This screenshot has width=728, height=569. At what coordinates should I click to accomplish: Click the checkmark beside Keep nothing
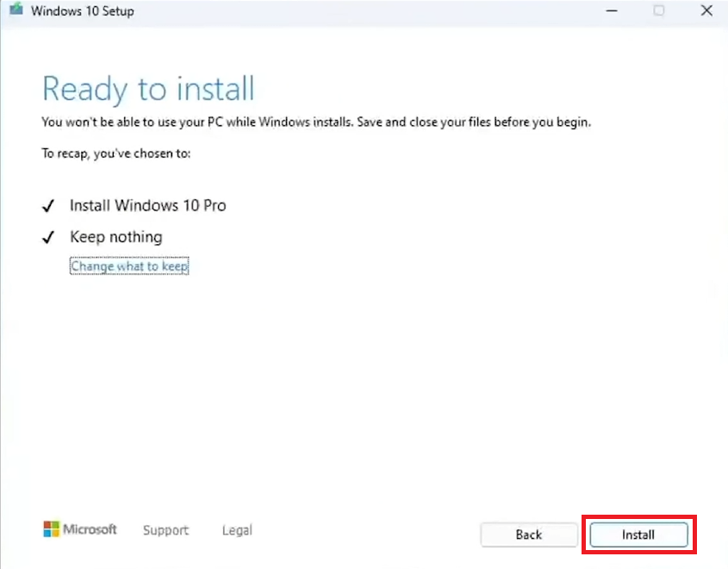tap(48, 237)
